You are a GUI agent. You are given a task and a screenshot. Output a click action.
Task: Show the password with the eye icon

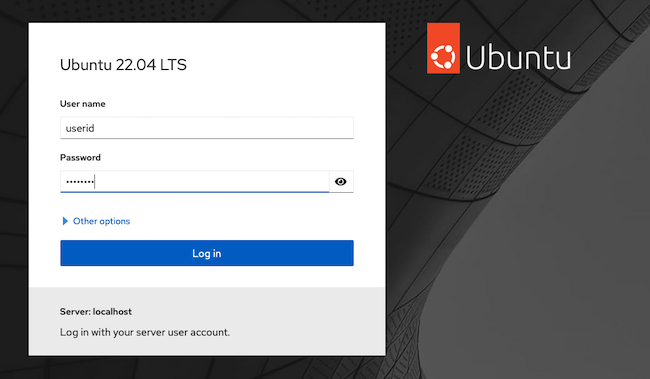coord(341,182)
